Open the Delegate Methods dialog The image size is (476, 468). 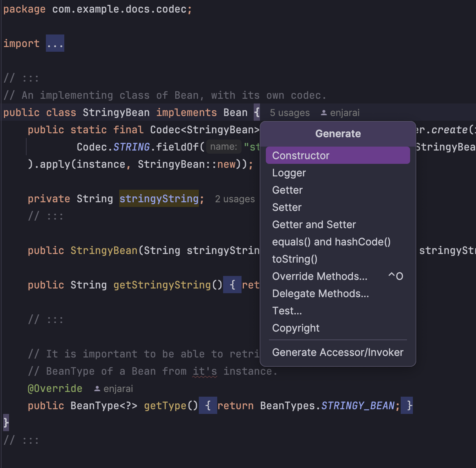[x=320, y=293]
